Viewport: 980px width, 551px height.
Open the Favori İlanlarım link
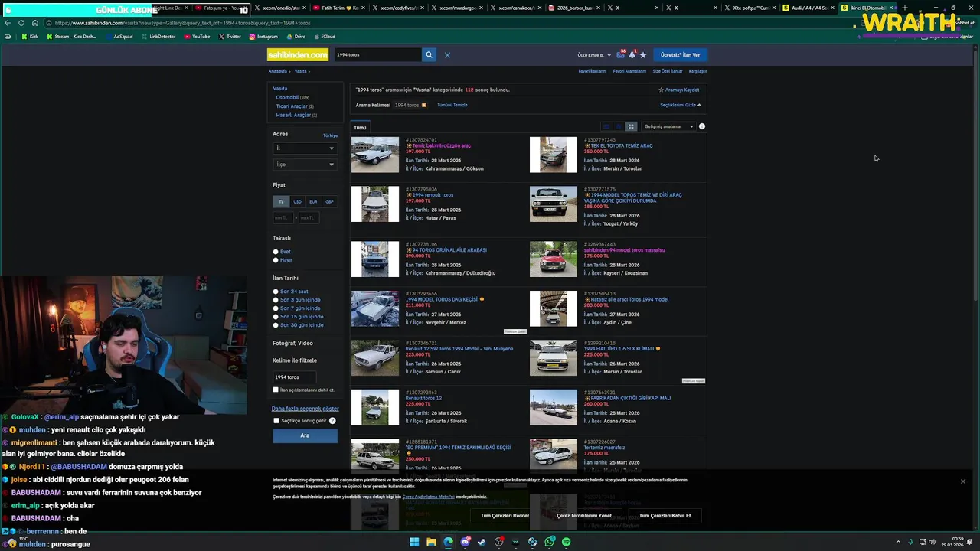pos(592,71)
